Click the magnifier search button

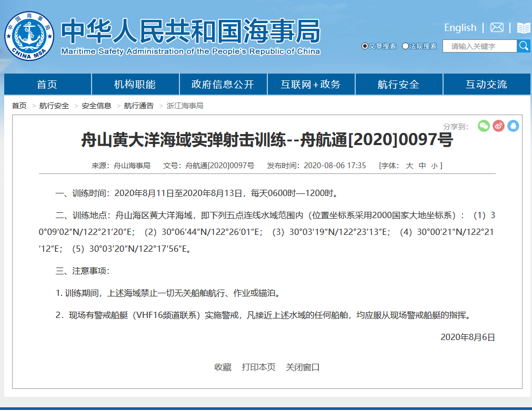click(524, 46)
